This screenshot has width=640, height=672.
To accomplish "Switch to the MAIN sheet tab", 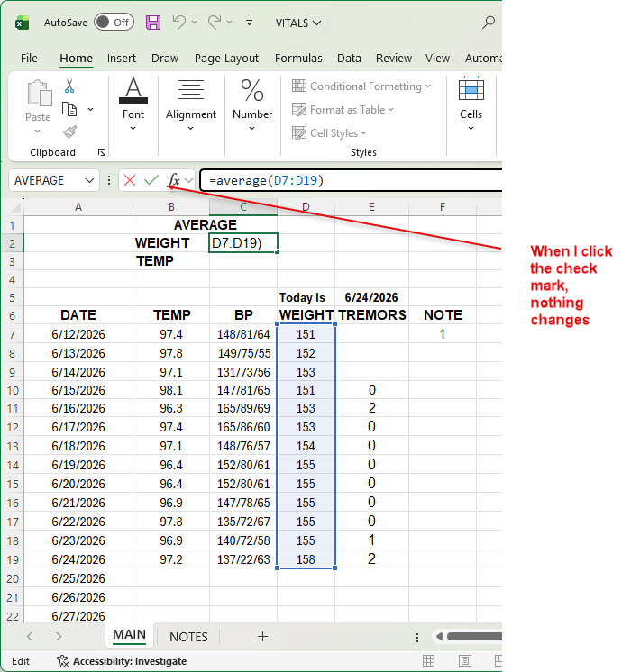I will pyautogui.click(x=129, y=635).
